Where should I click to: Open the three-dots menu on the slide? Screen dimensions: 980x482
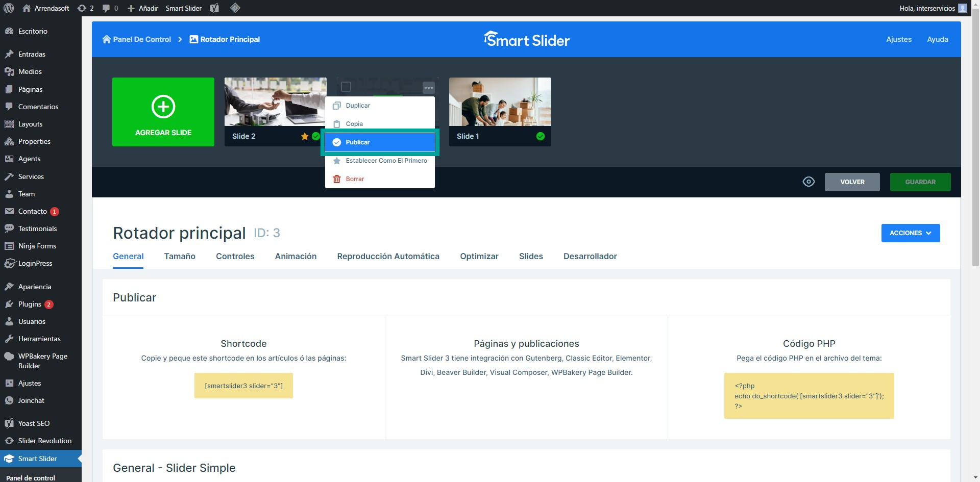coord(429,88)
